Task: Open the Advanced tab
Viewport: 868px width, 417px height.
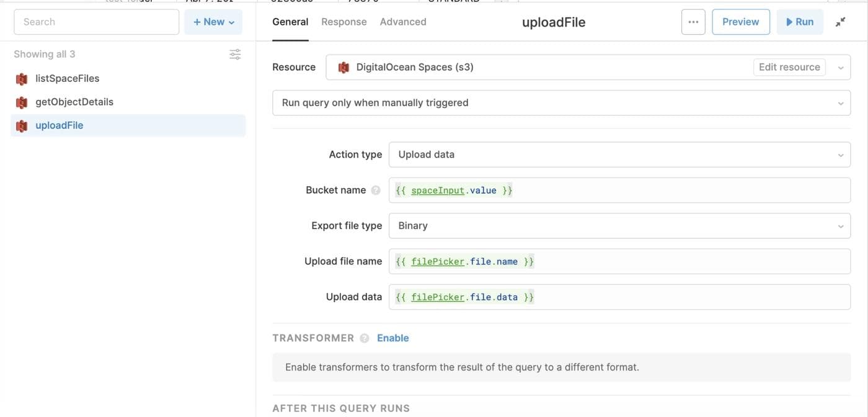Action: (x=403, y=22)
